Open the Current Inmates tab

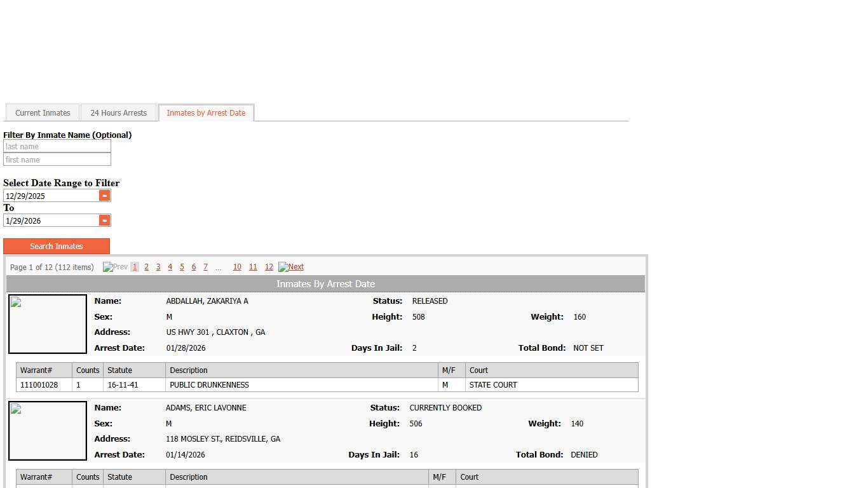pos(43,113)
